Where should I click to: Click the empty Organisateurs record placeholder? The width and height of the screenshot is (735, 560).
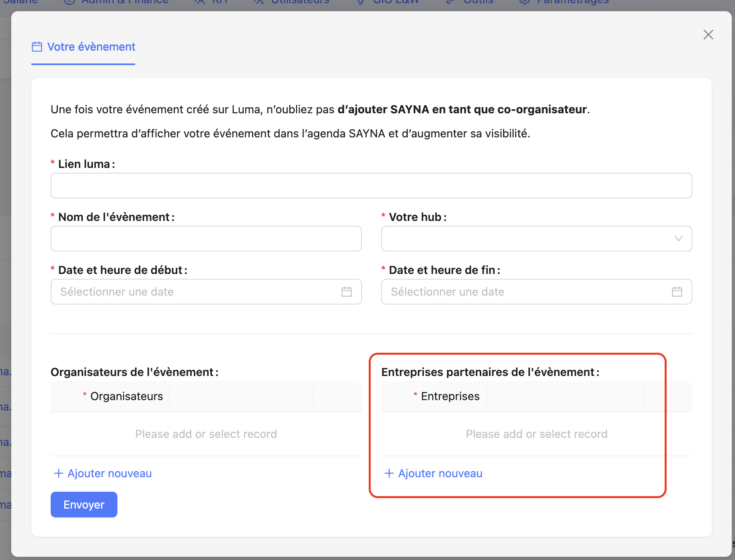[x=206, y=434]
